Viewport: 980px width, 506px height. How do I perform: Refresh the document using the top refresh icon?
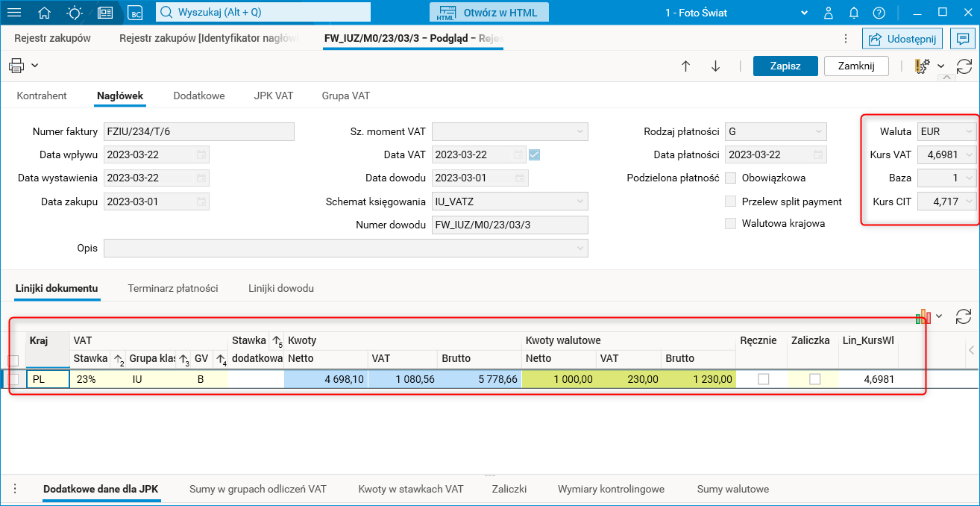click(x=964, y=66)
